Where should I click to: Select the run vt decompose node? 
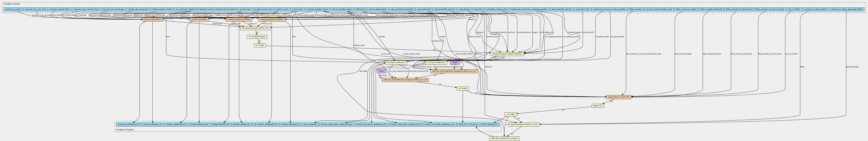point(257,37)
